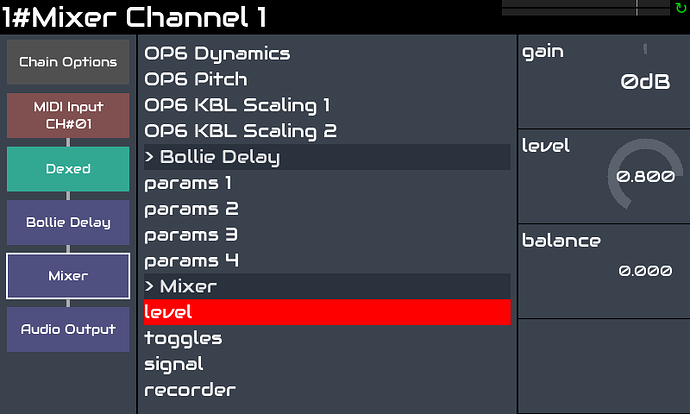Collapse the Mixer section header
Screen dimensions: 690x414
coord(327,286)
